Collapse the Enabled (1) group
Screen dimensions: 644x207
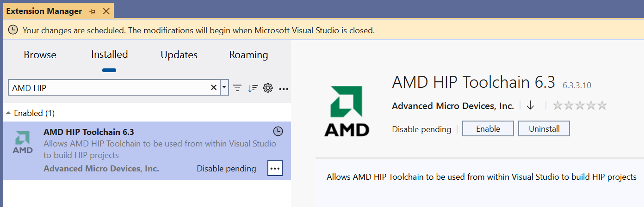[8, 113]
